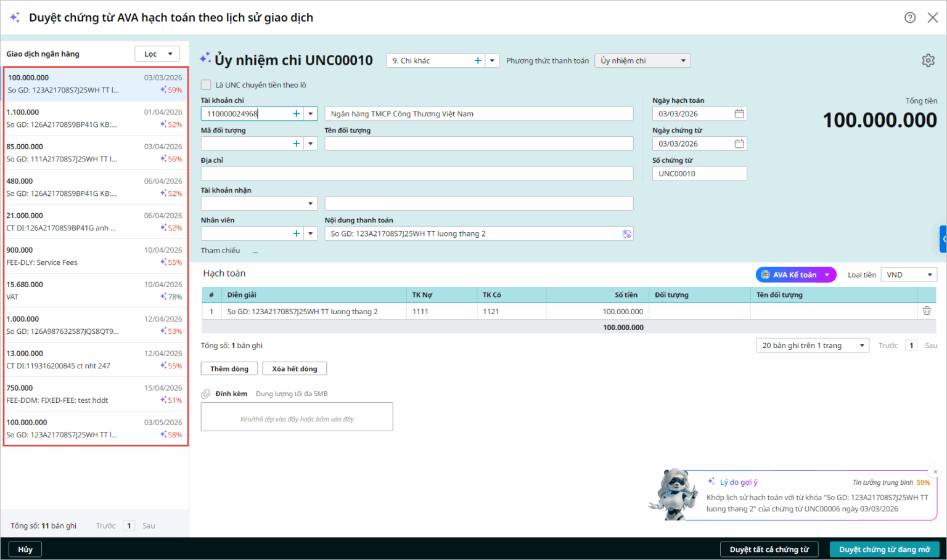Select transaction 13.000.000 ct nht 247
Image resolution: width=947 pixels, height=560 pixels.
pos(95,360)
